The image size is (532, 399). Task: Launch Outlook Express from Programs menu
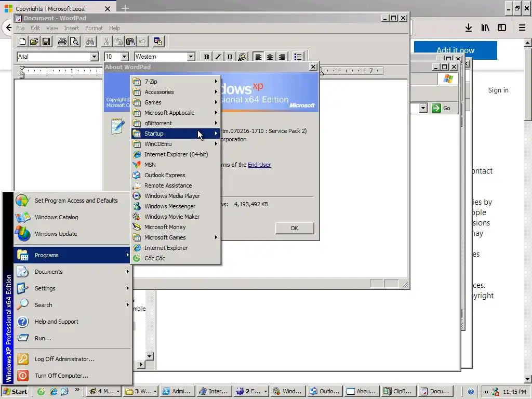[x=176, y=175]
